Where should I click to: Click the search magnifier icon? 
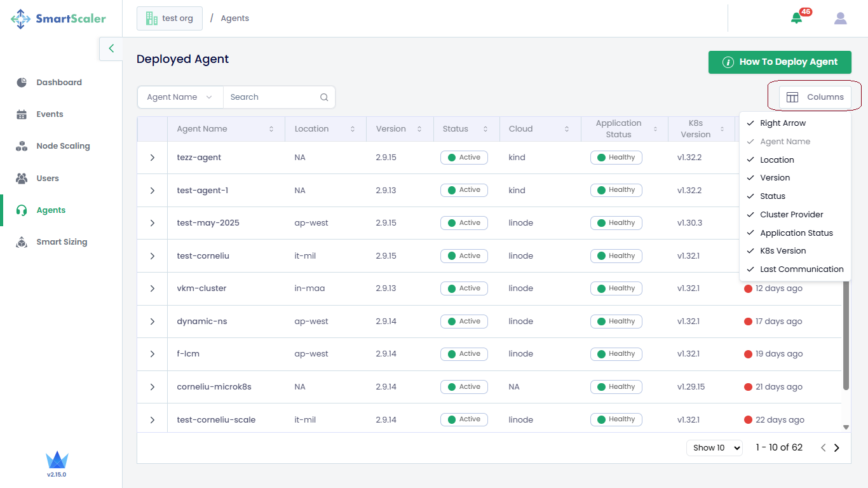(x=324, y=97)
